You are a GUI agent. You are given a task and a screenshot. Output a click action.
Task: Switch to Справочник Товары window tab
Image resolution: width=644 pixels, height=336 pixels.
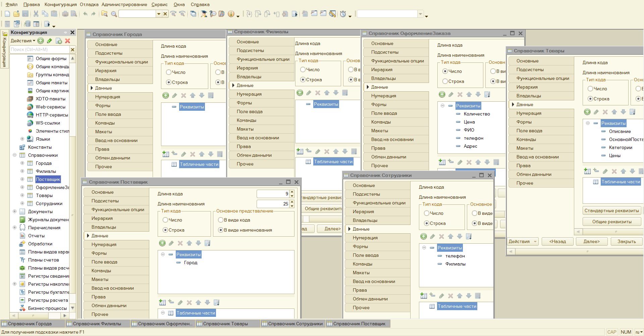227,324
